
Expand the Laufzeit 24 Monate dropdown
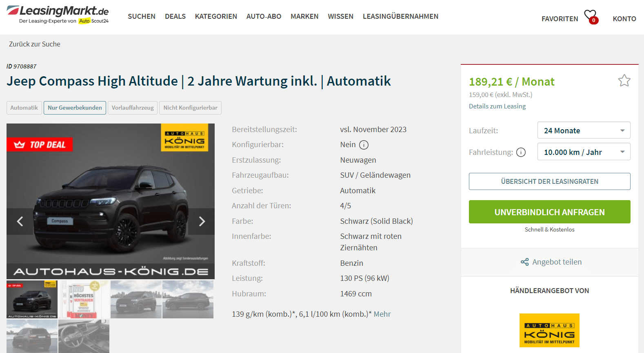(584, 130)
